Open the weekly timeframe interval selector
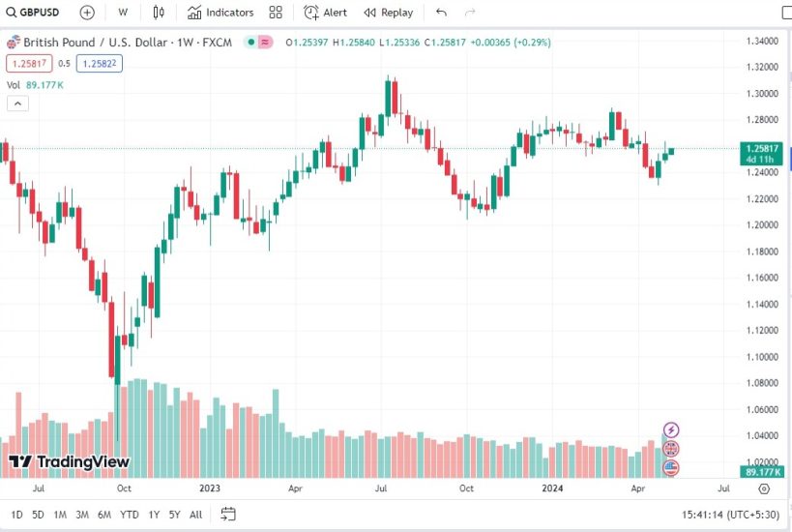The height and width of the screenshot is (532, 792). tap(123, 13)
